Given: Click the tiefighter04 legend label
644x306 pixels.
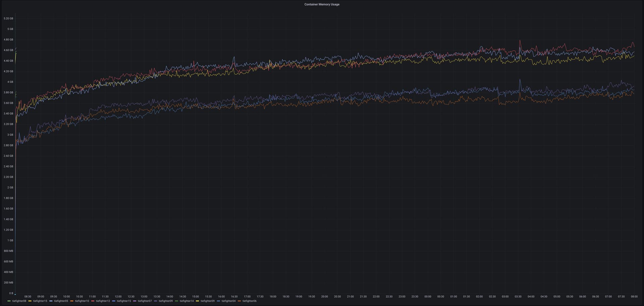Looking at the screenshot, I should point(228,301).
